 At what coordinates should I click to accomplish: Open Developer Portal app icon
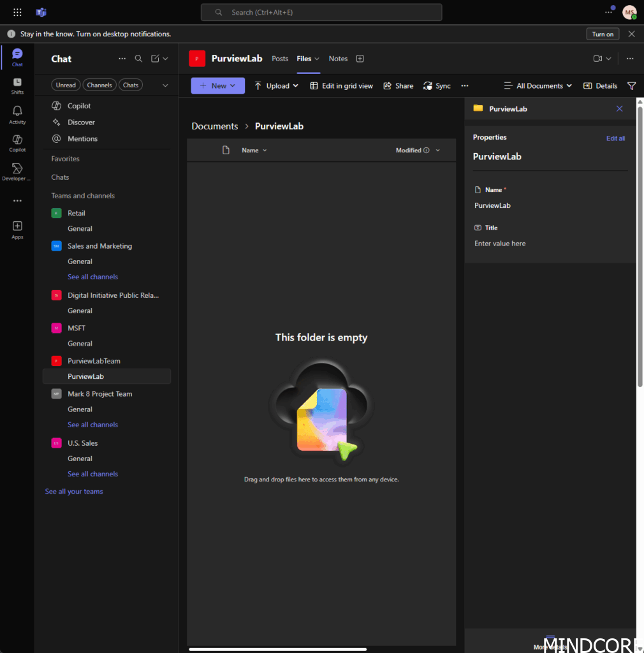coord(17,171)
